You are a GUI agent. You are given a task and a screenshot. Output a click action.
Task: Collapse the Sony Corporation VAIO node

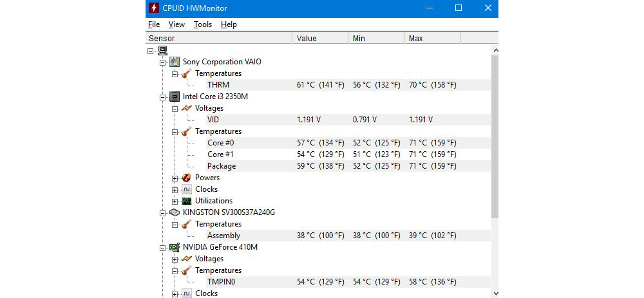(163, 62)
